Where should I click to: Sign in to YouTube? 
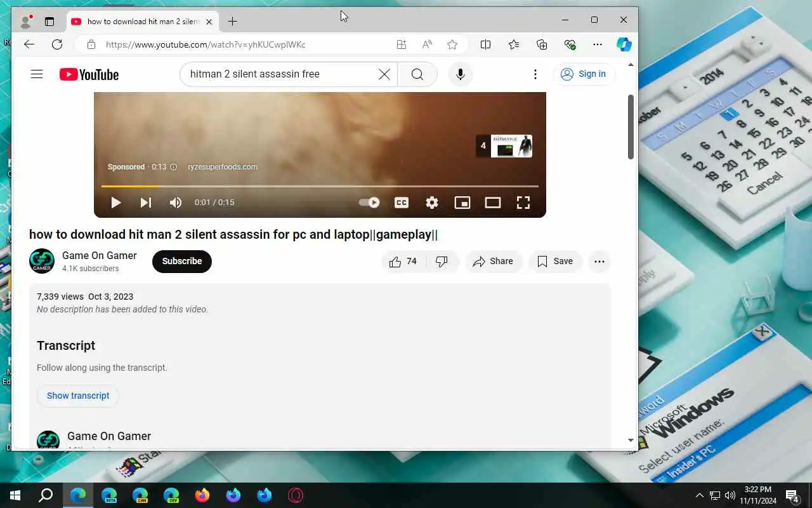[584, 74]
